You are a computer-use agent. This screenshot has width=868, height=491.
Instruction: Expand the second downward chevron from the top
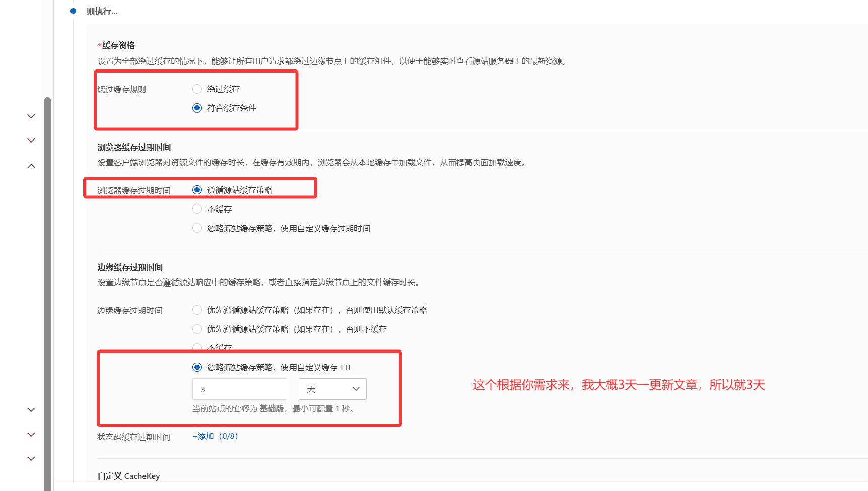click(x=31, y=141)
